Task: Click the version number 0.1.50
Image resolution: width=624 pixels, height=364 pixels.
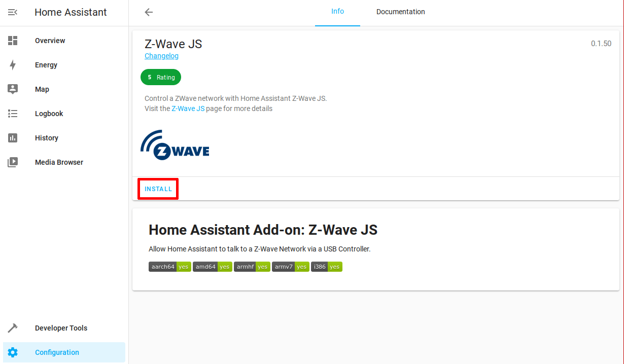Action: coord(601,44)
